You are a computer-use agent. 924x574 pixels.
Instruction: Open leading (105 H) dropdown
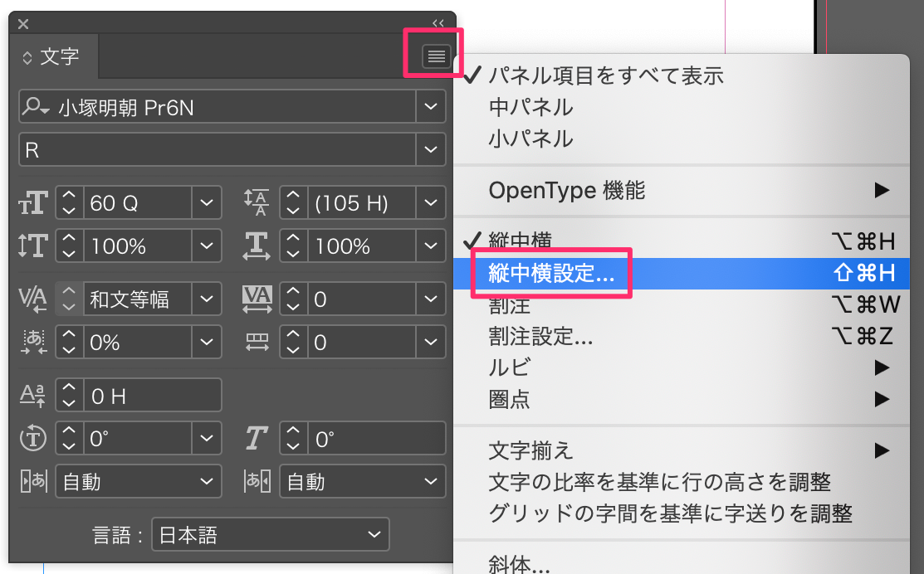[431, 202]
